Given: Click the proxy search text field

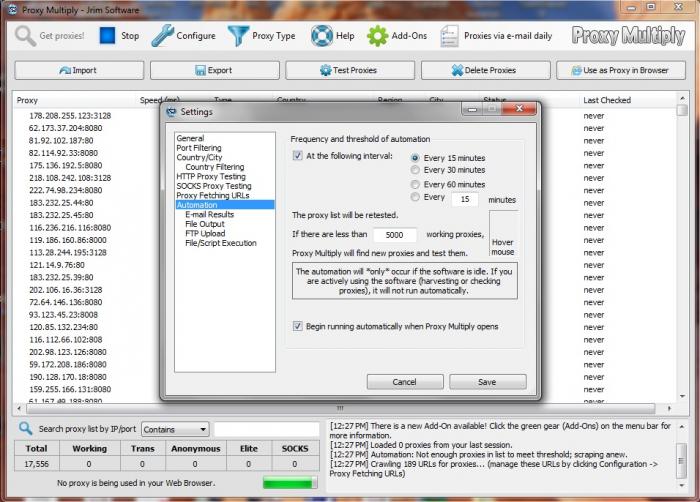Looking at the screenshot, I should [267, 429].
